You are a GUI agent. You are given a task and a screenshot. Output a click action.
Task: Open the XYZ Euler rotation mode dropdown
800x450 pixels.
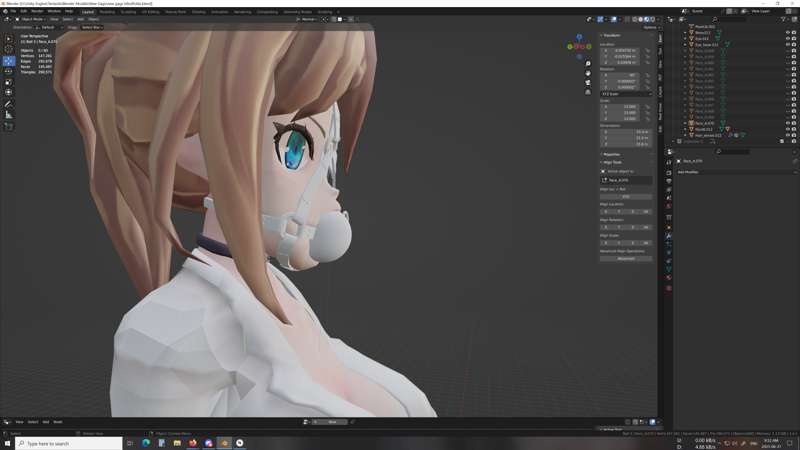pos(626,94)
